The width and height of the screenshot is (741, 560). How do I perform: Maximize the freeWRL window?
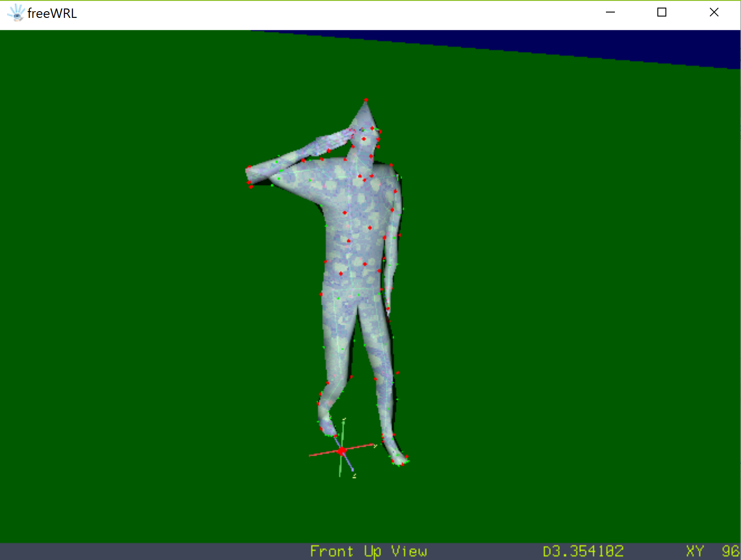point(662,13)
